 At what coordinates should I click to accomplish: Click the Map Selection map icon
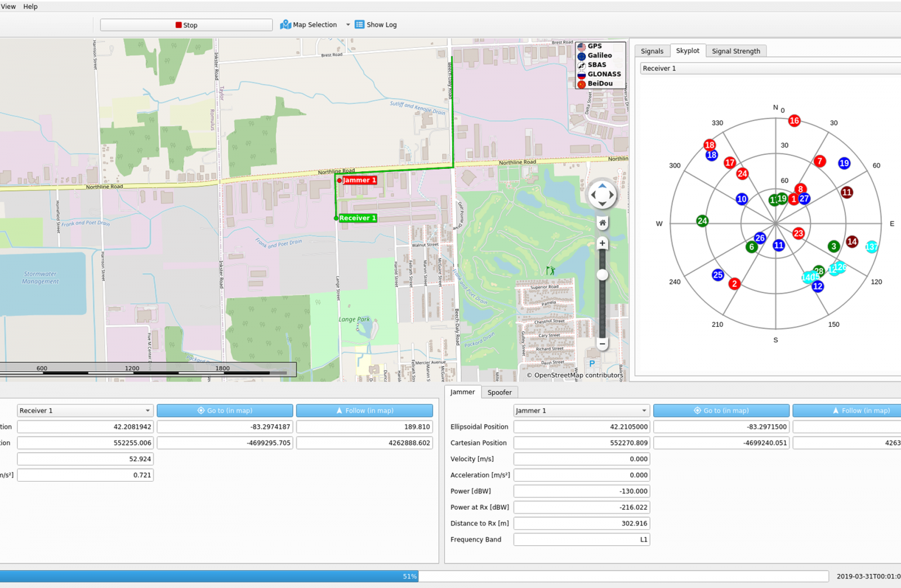pyautogui.click(x=286, y=25)
